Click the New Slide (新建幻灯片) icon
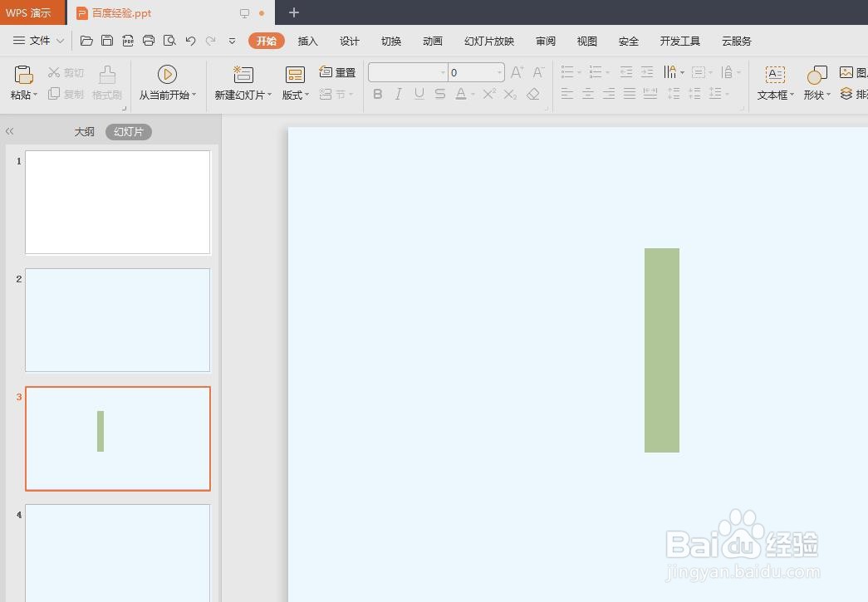 (243, 75)
